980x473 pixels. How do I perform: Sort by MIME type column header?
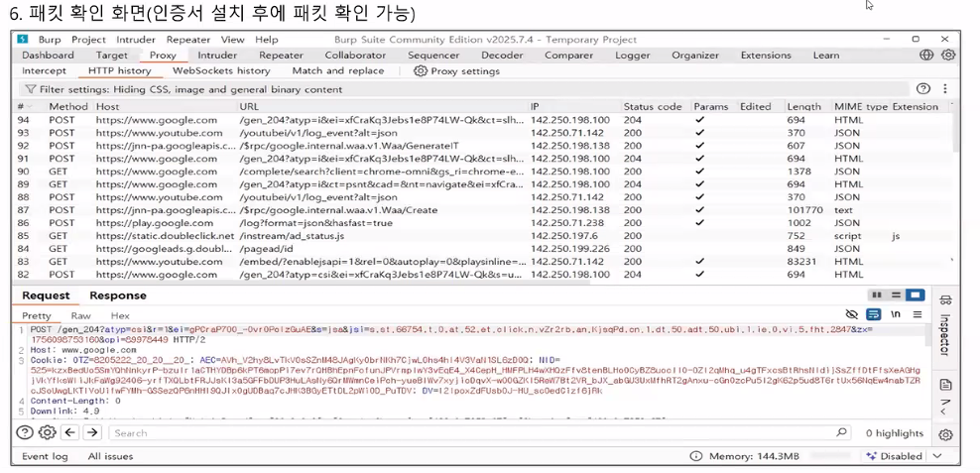click(x=861, y=106)
